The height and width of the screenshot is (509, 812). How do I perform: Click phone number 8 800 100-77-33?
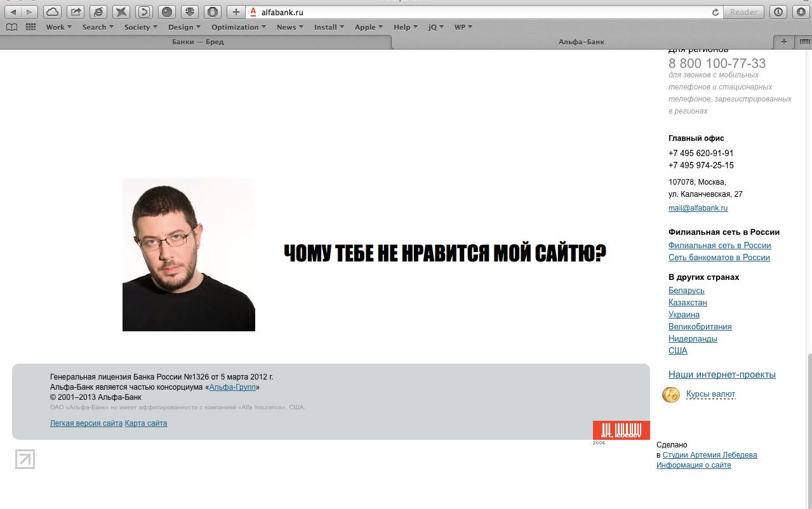coord(717,63)
